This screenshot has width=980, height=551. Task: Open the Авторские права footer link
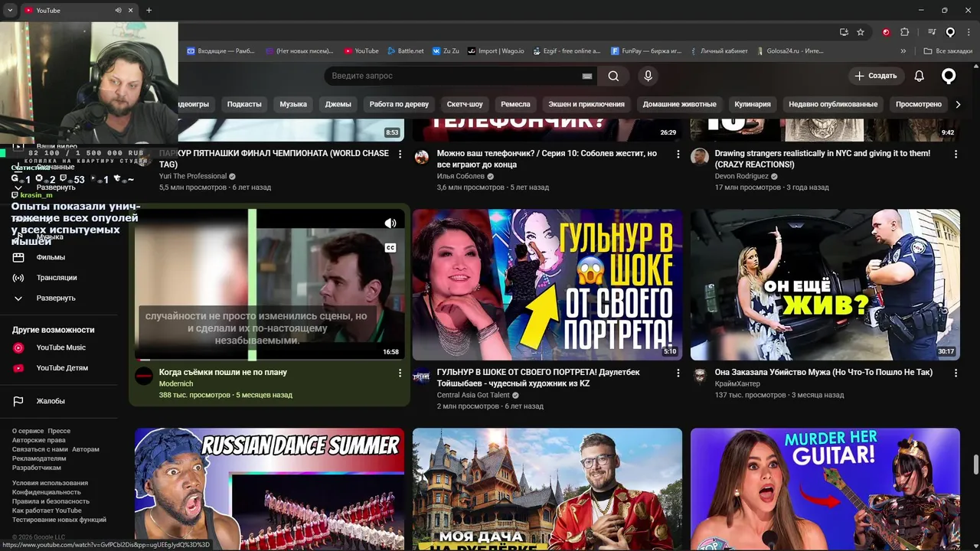tap(38, 440)
